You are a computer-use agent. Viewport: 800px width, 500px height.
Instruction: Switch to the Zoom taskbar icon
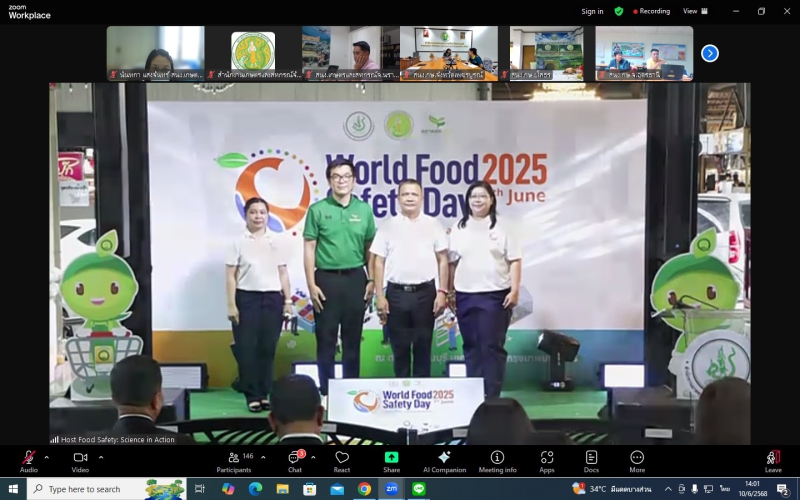click(391, 489)
